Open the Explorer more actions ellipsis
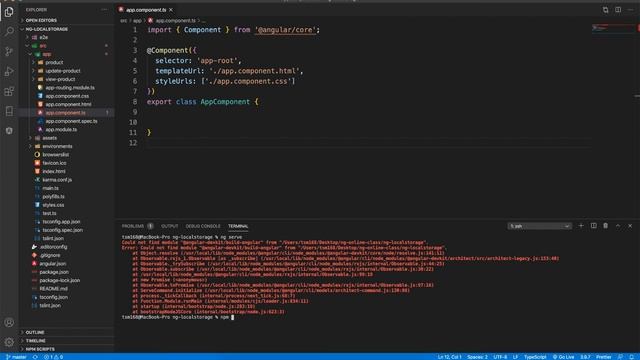This screenshot has height=360, width=640. pos(104,10)
